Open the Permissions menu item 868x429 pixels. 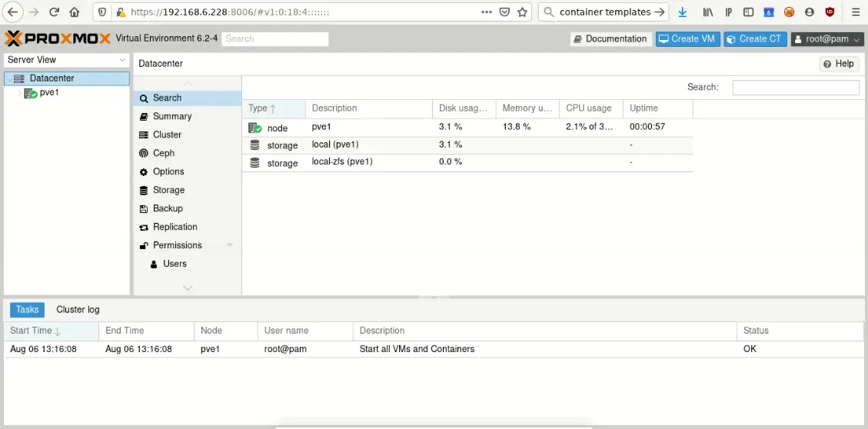point(188,245)
